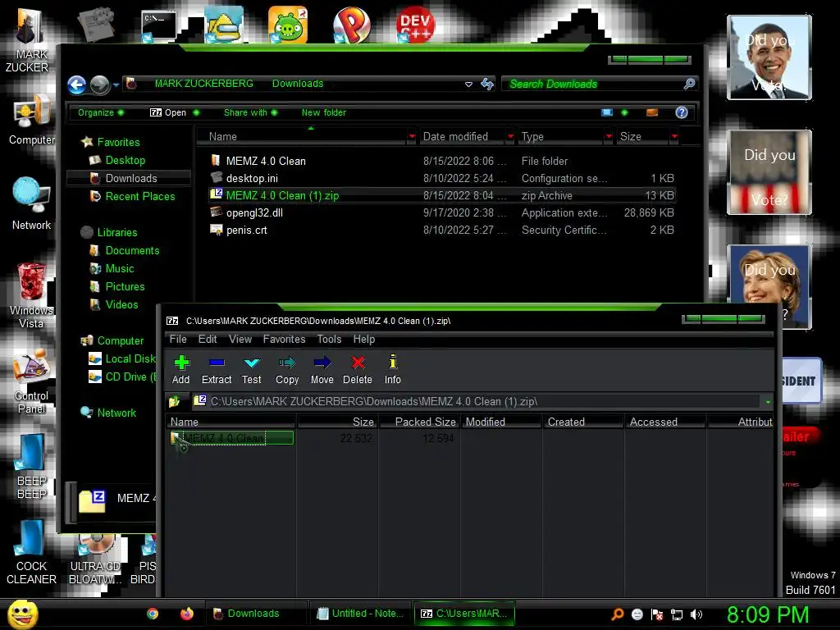Click the network tray icon
Screen dimensions: 840x630
click(x=677, y=614)
